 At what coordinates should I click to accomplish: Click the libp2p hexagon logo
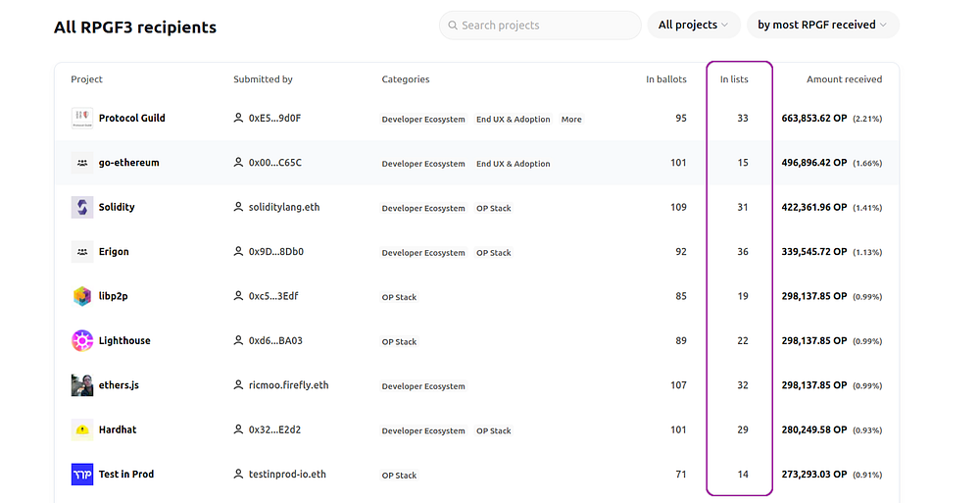coord(82,296)
